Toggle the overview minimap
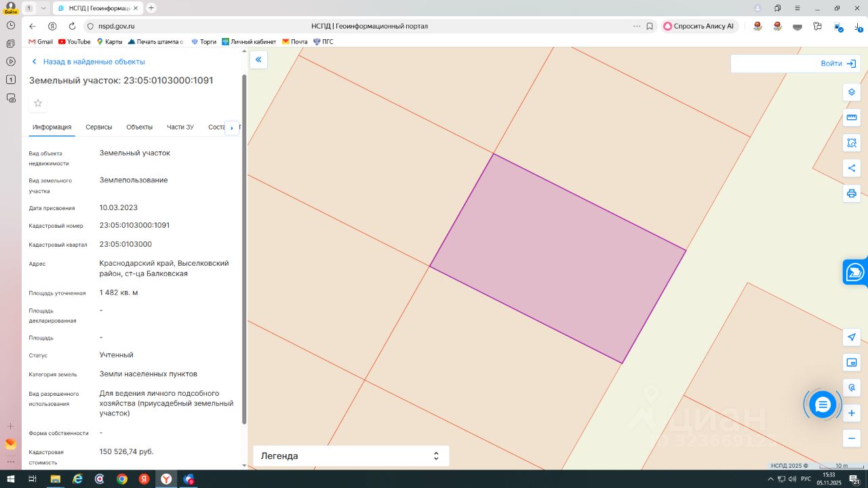 [x=852, y=363]
